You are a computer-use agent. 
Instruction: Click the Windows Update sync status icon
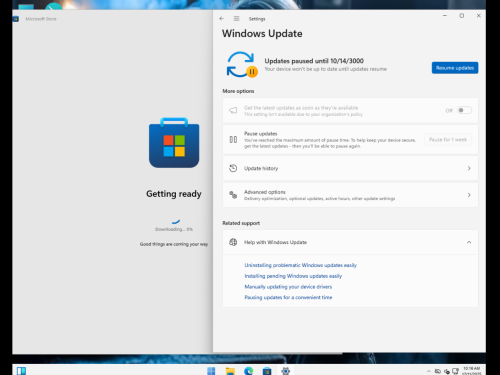click(x=242, y=65)
